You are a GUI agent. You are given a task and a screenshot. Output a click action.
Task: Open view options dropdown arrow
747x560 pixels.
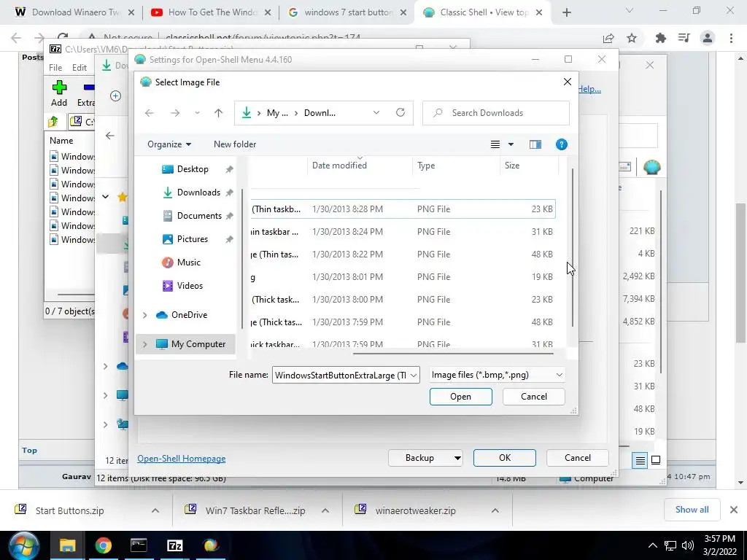coord(511,144)
